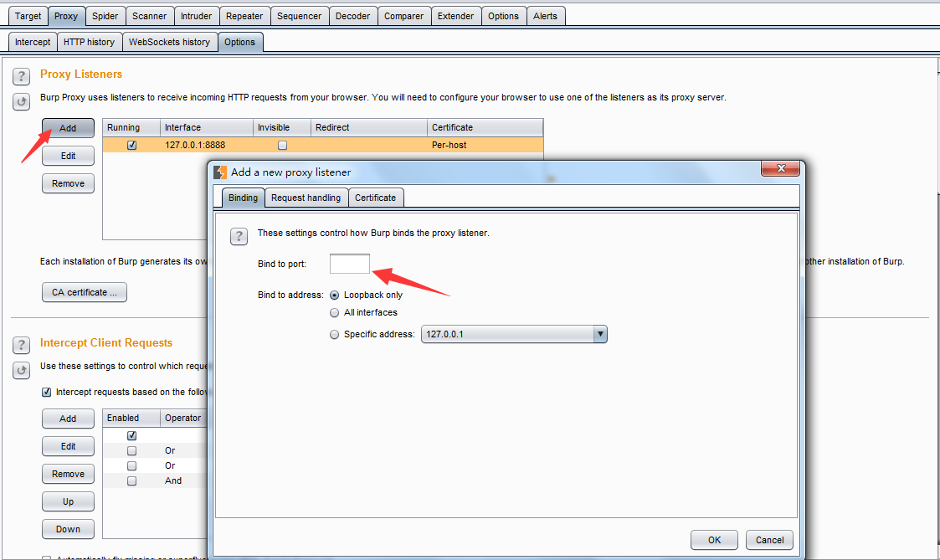Open the Extender tab
Image resolution: width=940 pixels, height=560 pixels.
click(x=455, y=16)
